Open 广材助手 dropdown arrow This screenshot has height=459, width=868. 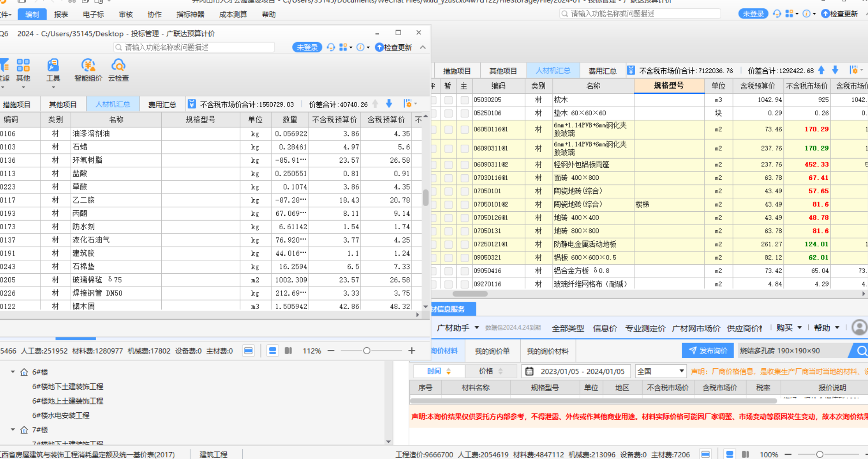(477, 327)
